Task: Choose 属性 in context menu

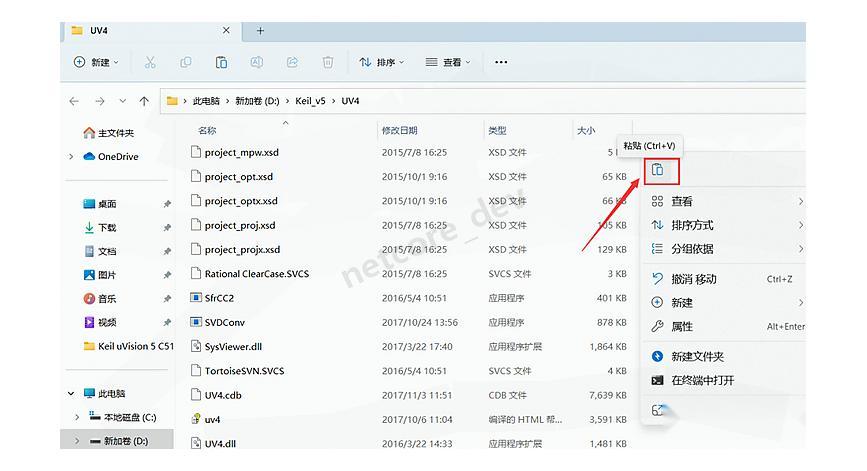Action: (727, 327)
